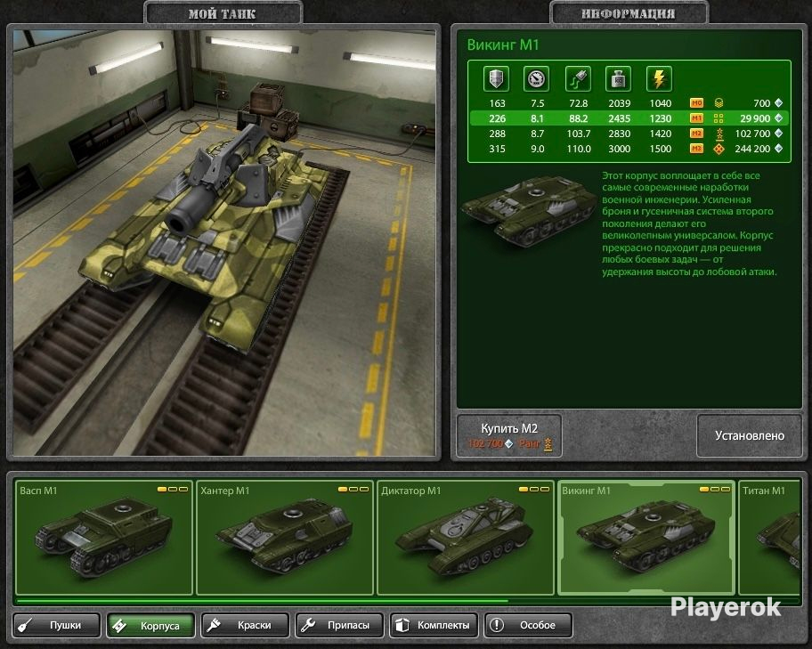The height and width of the screenshot is (649, 812).
Task: Click the orange M2 modification badge
Action: point(696,134)
